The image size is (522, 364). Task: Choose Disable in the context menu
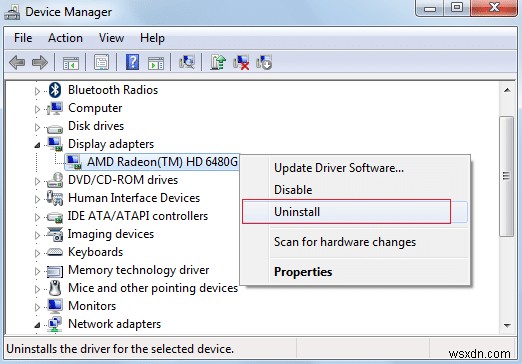(355, 190)
